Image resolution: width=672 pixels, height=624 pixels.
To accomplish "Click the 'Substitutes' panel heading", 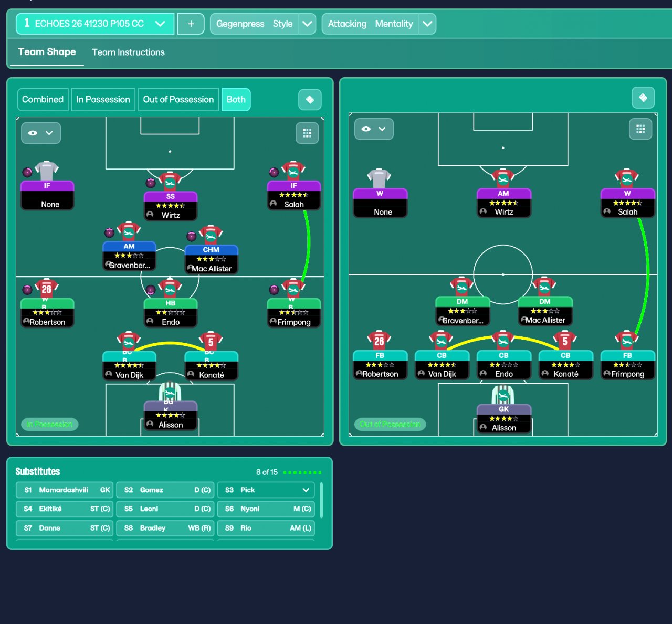I will [x=38, y=472].
